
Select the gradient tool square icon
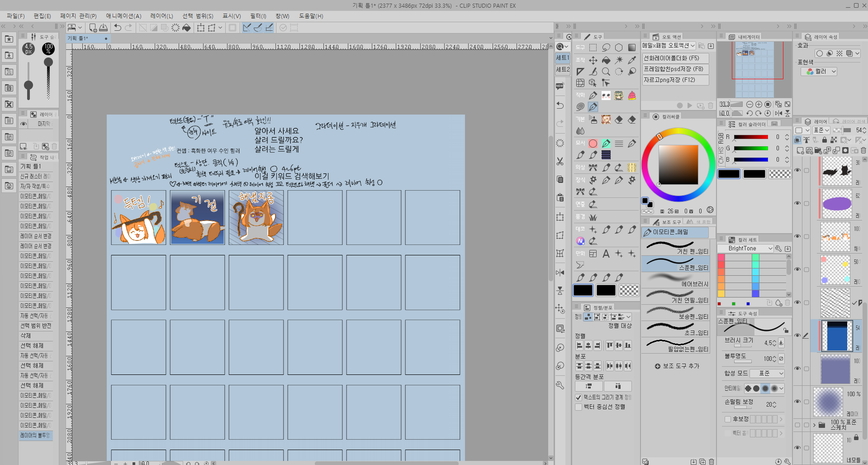632,48
